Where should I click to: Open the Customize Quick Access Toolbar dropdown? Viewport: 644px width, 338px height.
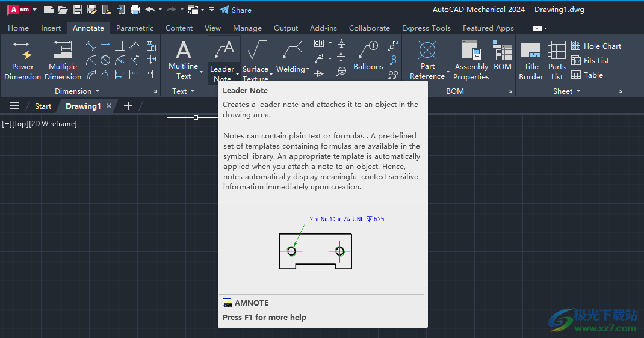pyautogui.click(x=211, y=10)
